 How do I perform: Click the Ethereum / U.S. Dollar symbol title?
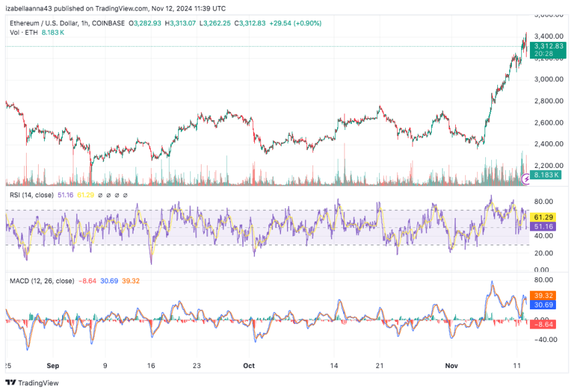(x=48, y=23)
